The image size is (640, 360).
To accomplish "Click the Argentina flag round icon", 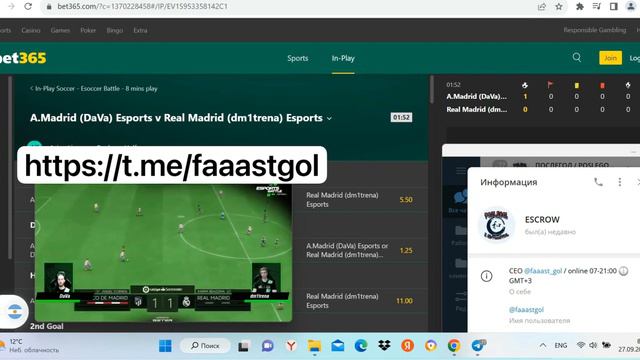I will (x=15, y=312).
